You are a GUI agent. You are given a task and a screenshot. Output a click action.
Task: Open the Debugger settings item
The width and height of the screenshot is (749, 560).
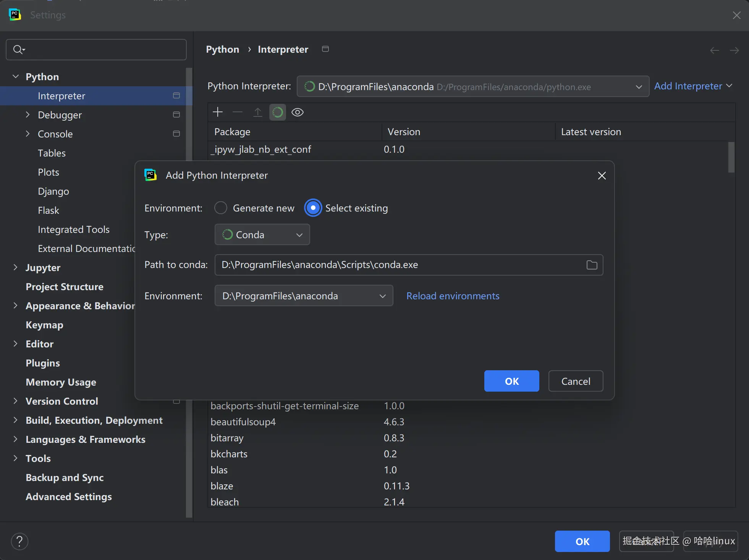60,115
